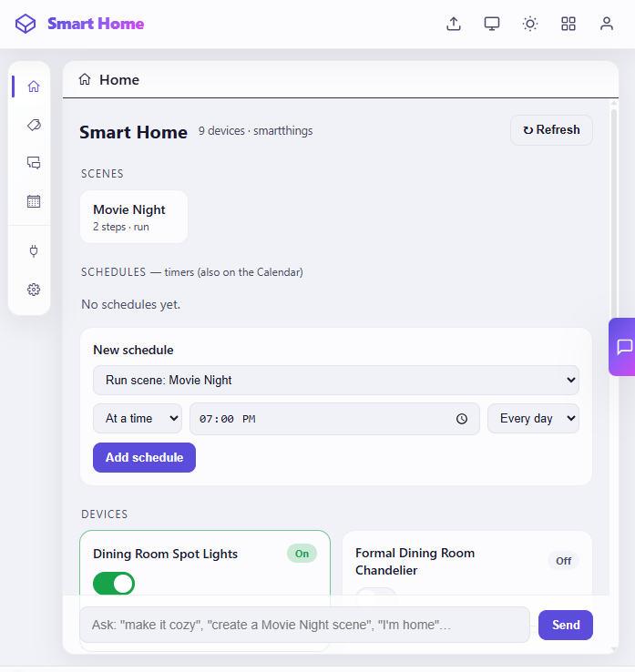Click the SCENES section heading

point(102,174)
